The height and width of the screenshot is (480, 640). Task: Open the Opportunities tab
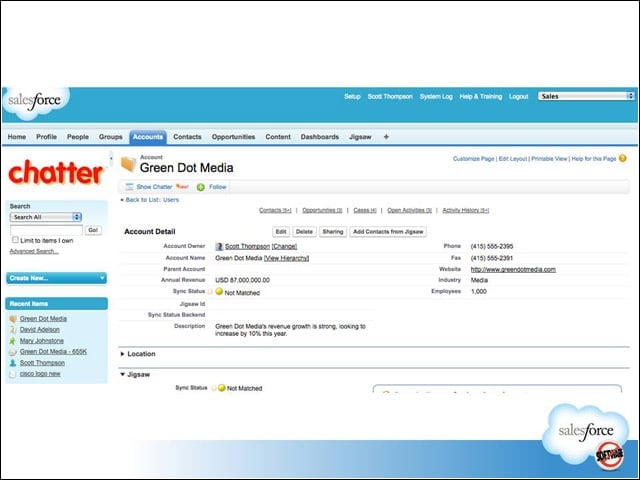[233, 137]
